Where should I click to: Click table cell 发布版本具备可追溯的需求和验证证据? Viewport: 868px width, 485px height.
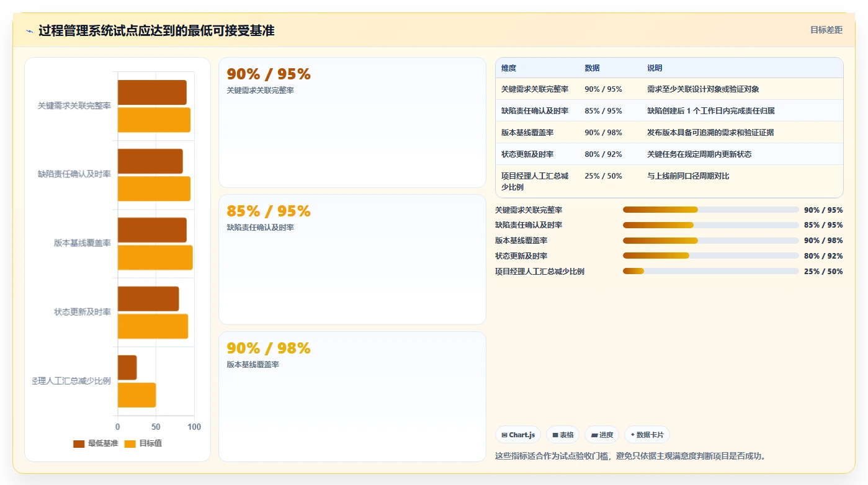click(710, 133)
